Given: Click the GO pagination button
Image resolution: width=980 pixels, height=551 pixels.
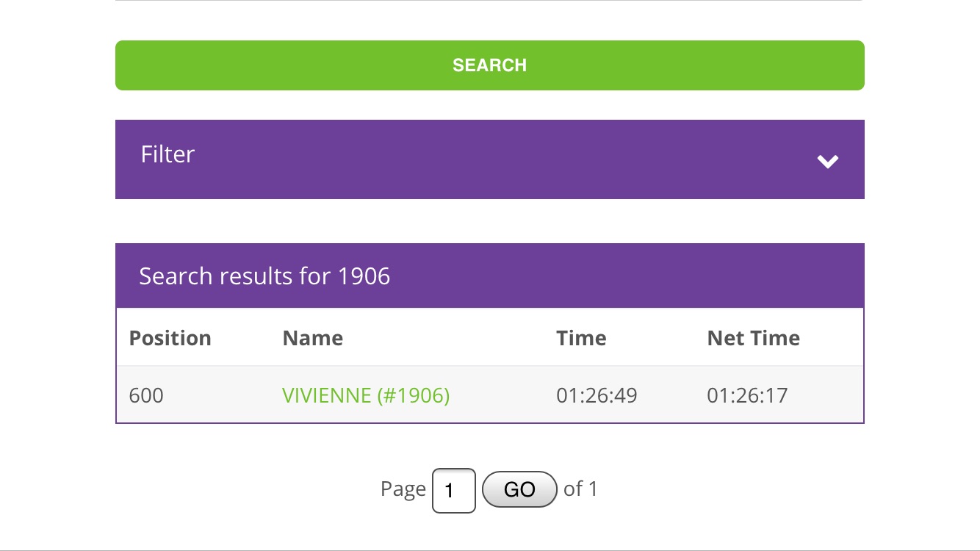Looking at the screenshot, I should tap(519, 489).
